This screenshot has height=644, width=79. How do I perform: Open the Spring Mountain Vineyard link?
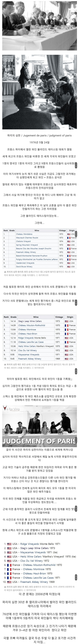[27, 245]
